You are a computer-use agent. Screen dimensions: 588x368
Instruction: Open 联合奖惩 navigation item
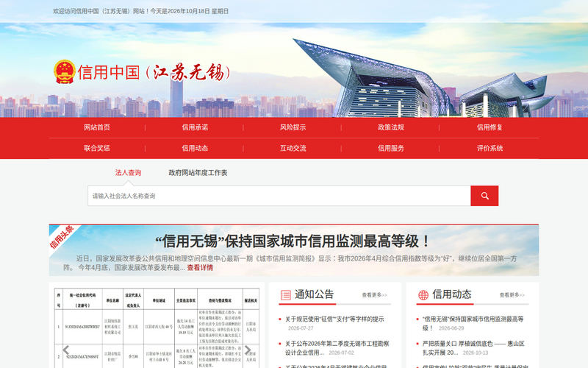(x=97, y=148)
